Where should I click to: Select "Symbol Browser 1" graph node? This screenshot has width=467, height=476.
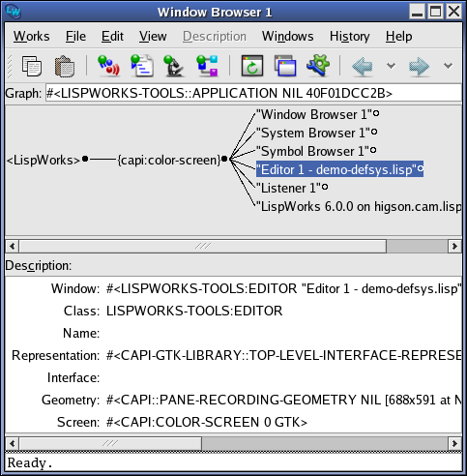tap(312, 151)
